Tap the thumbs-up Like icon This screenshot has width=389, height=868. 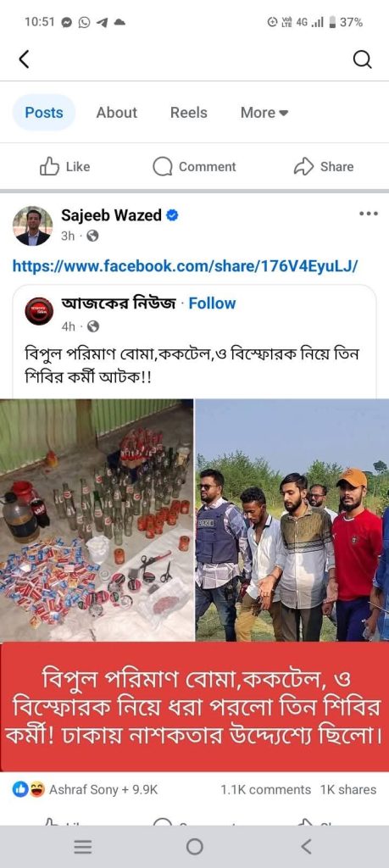[x=49, y=167]
